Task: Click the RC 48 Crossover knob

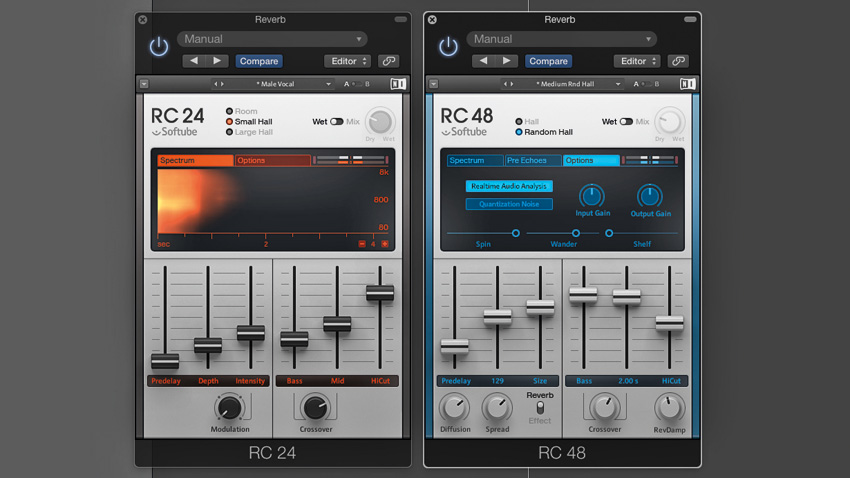Action: 604,408
